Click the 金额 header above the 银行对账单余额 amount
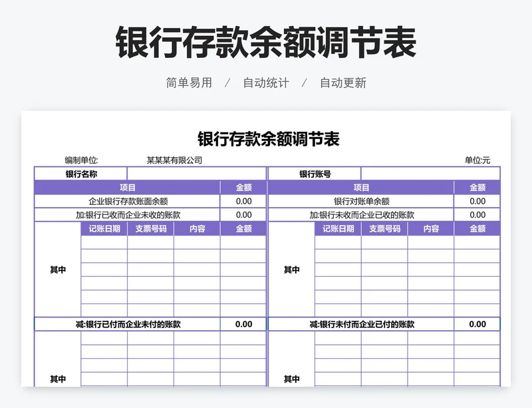The height and width of the screenshot is (408, 532). [x=477, y=188]
